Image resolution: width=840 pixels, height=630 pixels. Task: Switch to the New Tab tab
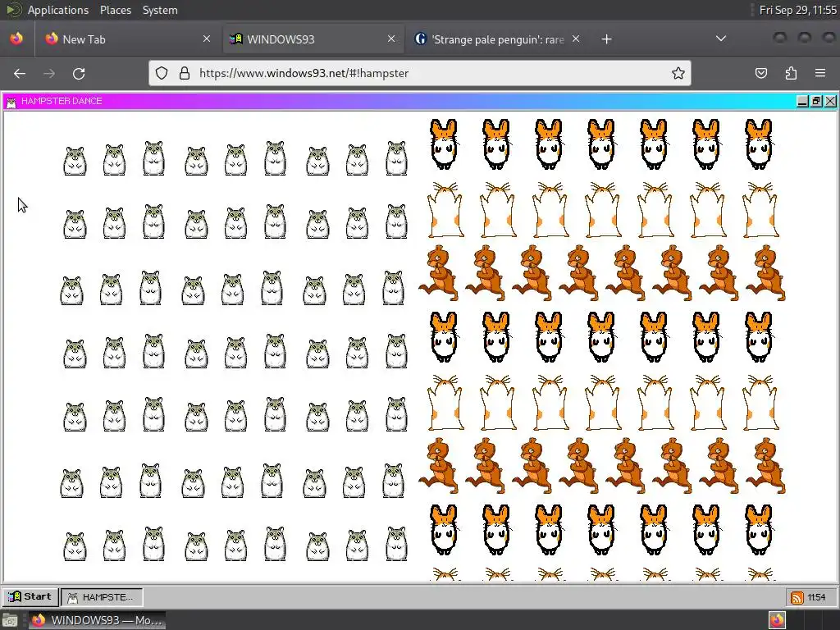pyautogui.click(x=129, y=39)
